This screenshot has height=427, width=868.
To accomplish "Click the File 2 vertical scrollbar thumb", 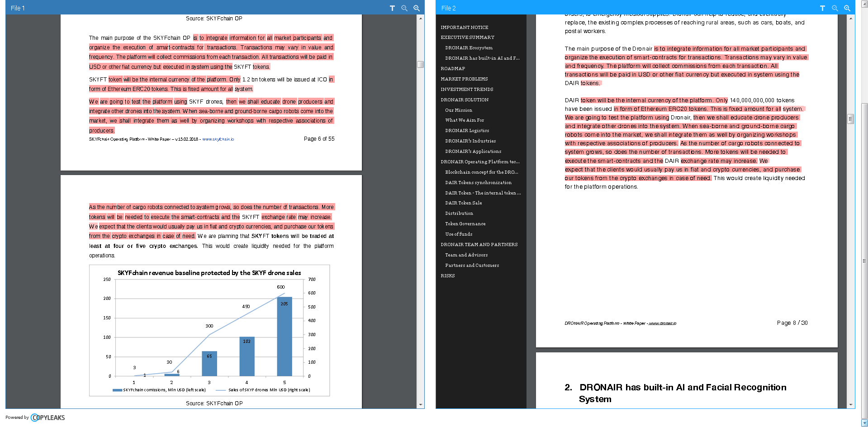I will click(x=851, y=119).
